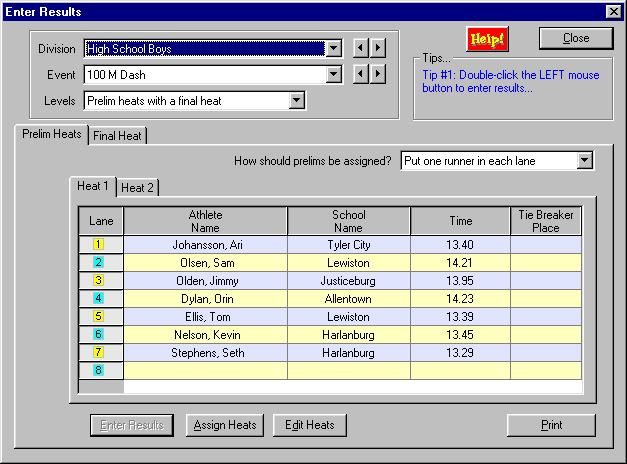
Task: Go to next Event with right arrow
Action: pos(378,74)
